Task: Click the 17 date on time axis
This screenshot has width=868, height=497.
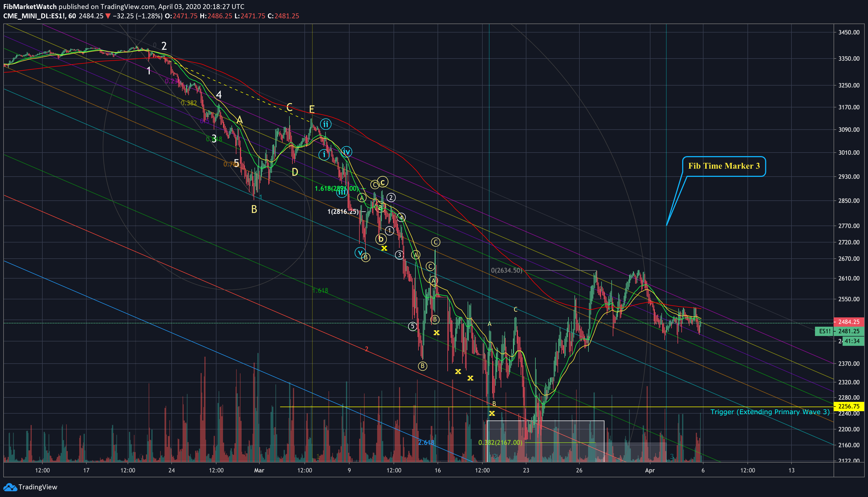Action: (86, 470)
